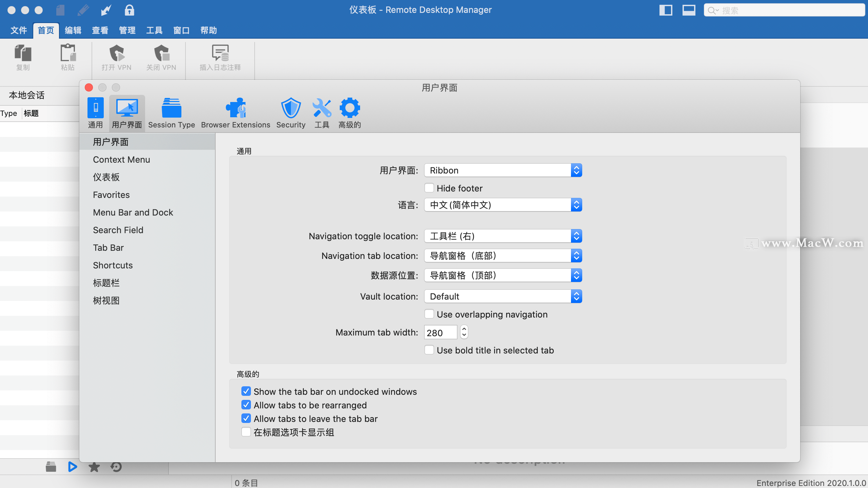Open the 语言 language dropdown
The height and width of the screenshot is (488, 868).
(x=503, y=205)
